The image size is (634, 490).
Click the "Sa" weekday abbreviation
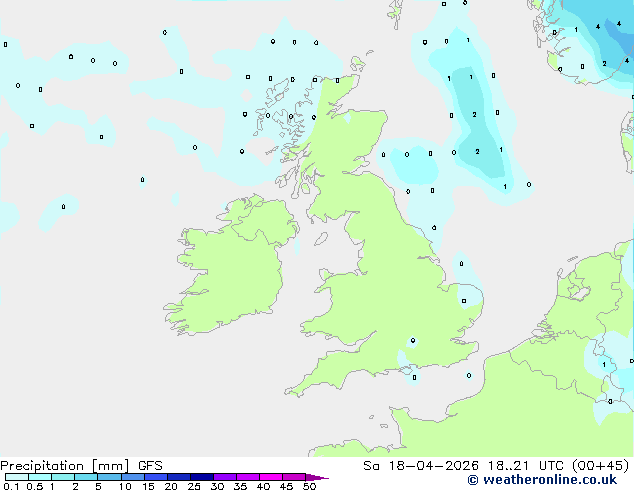(371, 466)
